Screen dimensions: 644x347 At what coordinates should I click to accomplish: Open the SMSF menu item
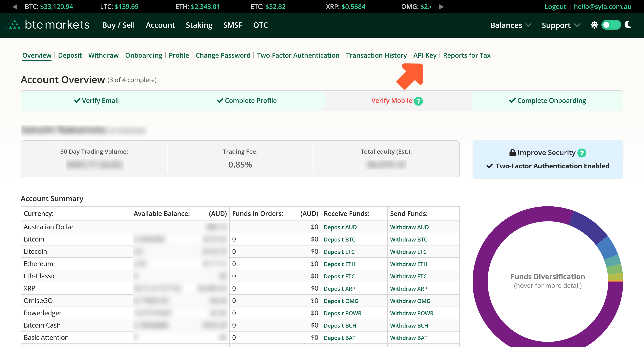[x=232, y=25]
